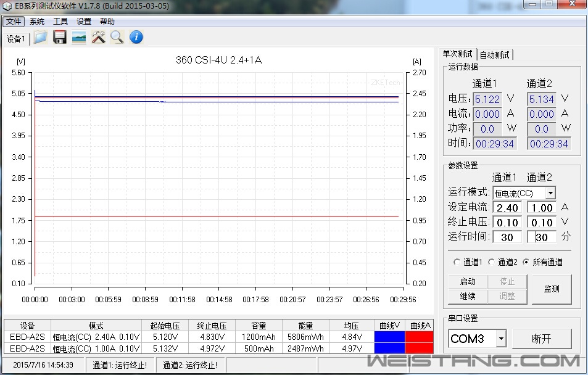Open the 设置 menu
Screen dimensions: 588x375
click(84, 22)
